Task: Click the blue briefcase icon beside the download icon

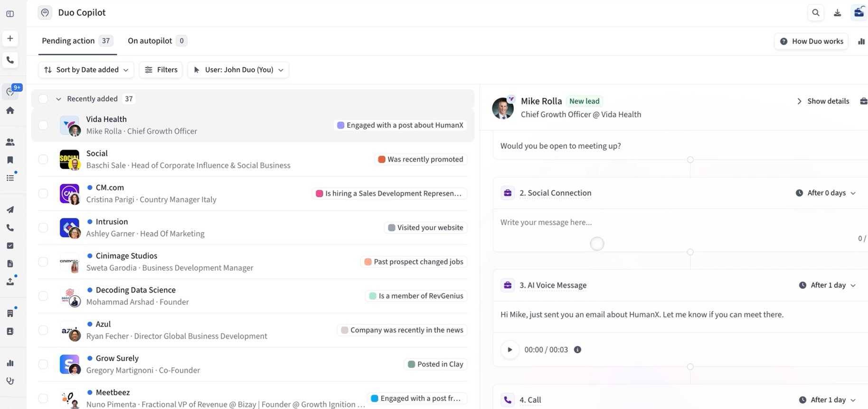Action: click(859, 13)
